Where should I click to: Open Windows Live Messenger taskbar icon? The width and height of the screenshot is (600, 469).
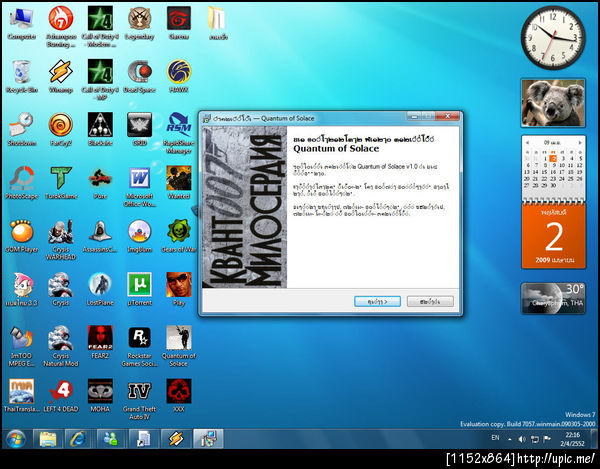(x=111, y=439)
